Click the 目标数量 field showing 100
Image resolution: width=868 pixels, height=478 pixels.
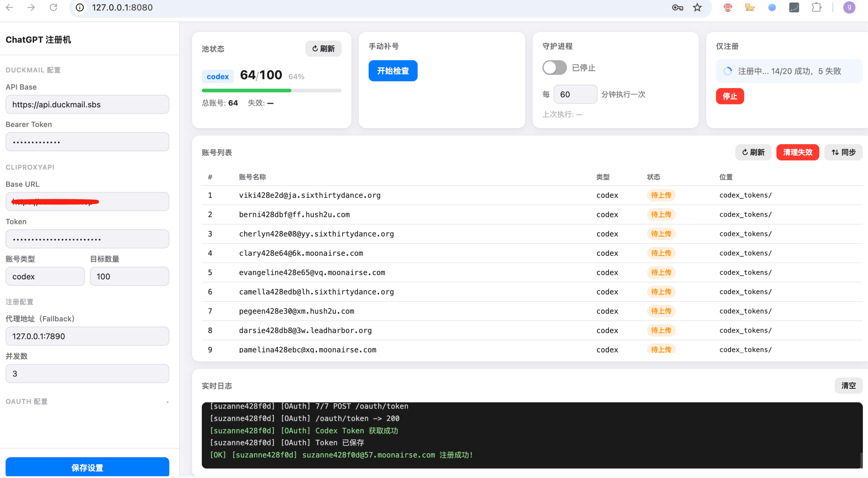tap(130, 276)
